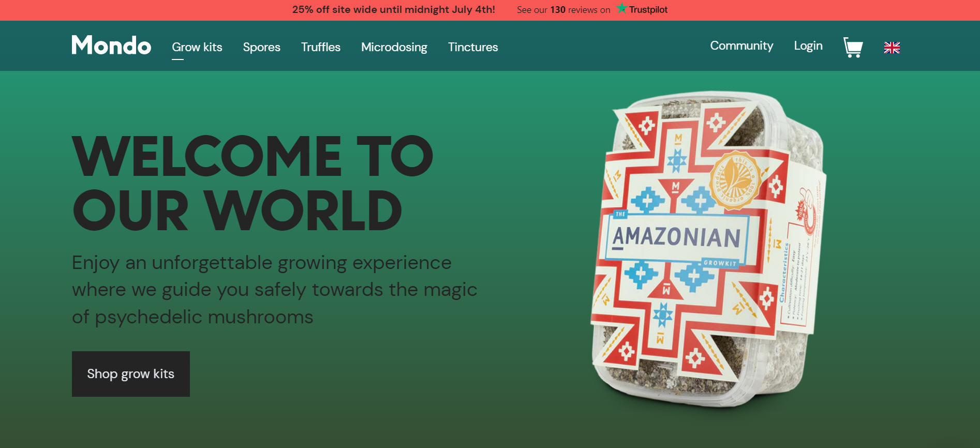This screenshot has width=980, height=448.
Task: Visit the Community page
Action: [x=741, y=46]
